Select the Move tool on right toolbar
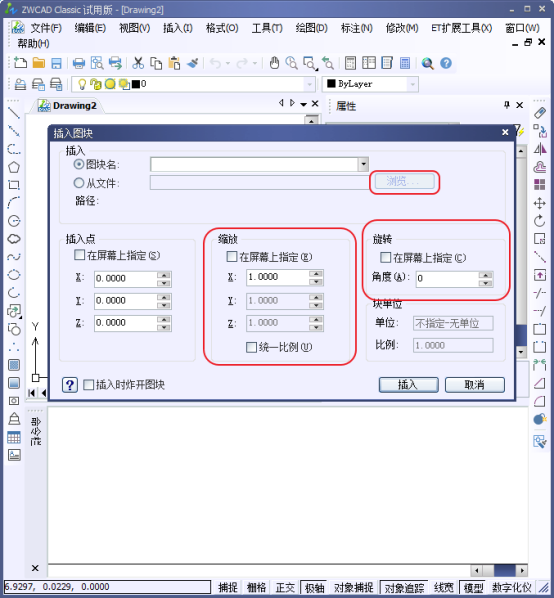 pyautogui.click(x=540, y=203)
